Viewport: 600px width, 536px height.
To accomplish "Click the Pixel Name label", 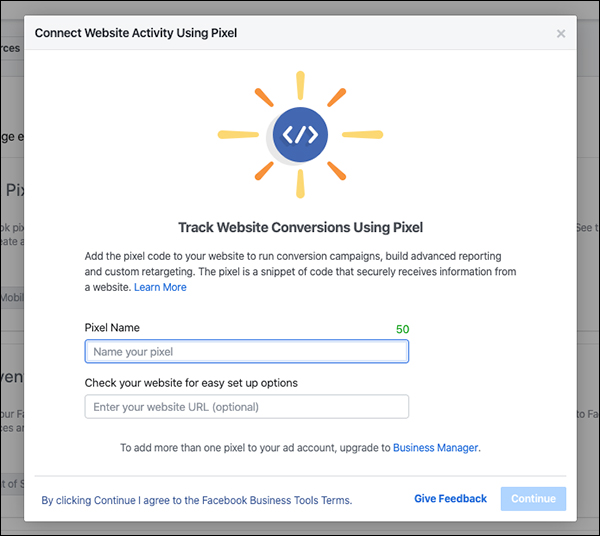I will (x=112, y=328).
